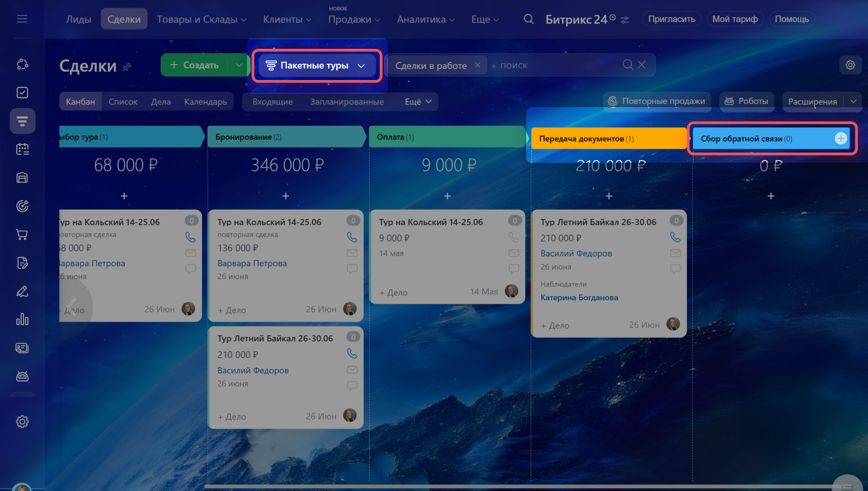The height and width of the screenshot is (491, 868).
Task: Expand the Пакетные туры pipeline dropdown
Action: point(361,66)
